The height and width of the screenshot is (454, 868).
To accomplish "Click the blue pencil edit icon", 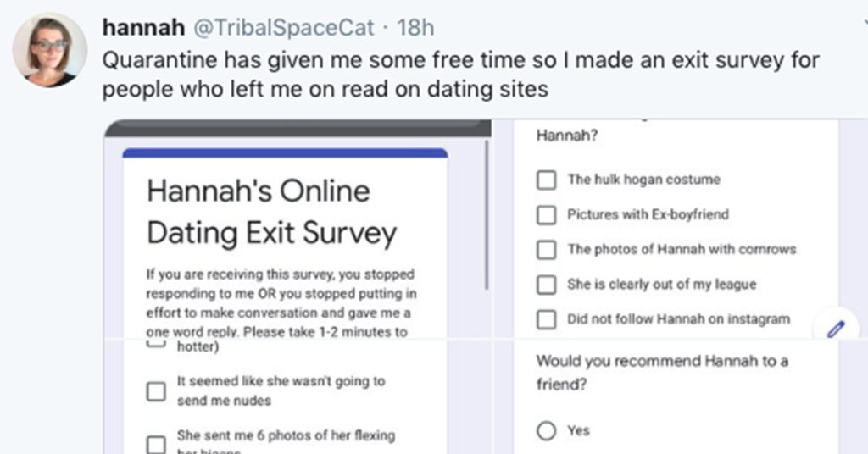I will tap(836, 329).
